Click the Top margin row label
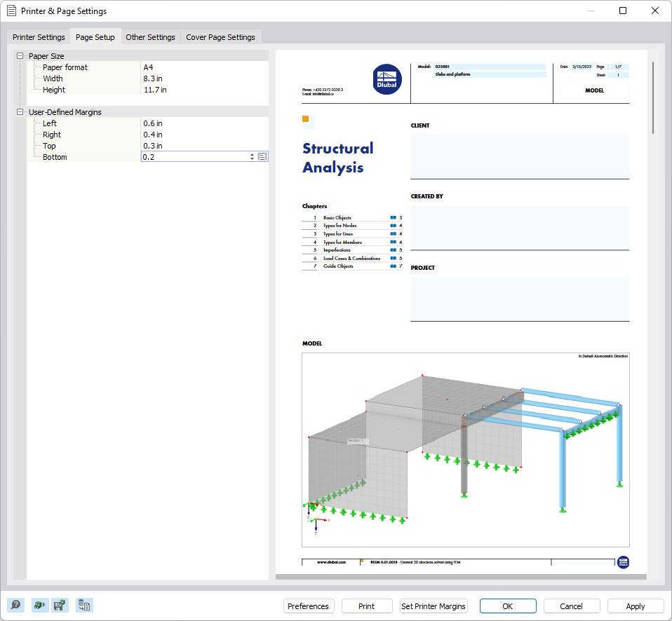 tap(49, 146)
